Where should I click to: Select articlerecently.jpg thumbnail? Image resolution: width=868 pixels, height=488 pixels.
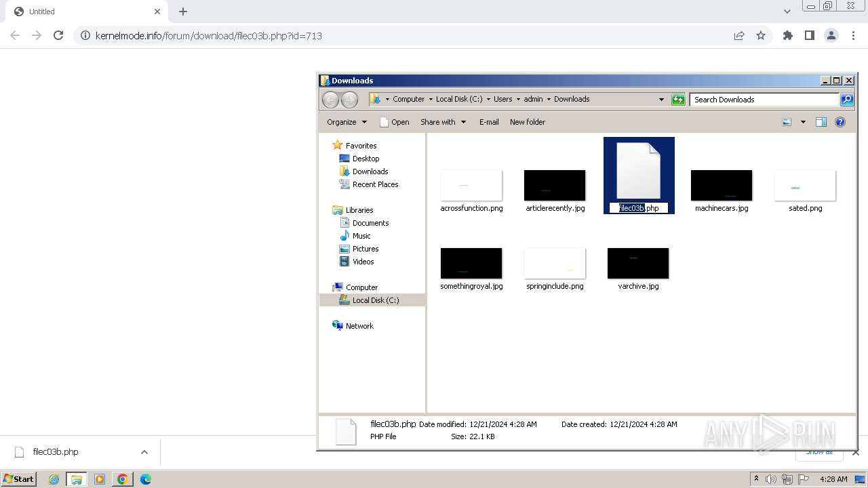pyautogui.click(x=555, y=186)
